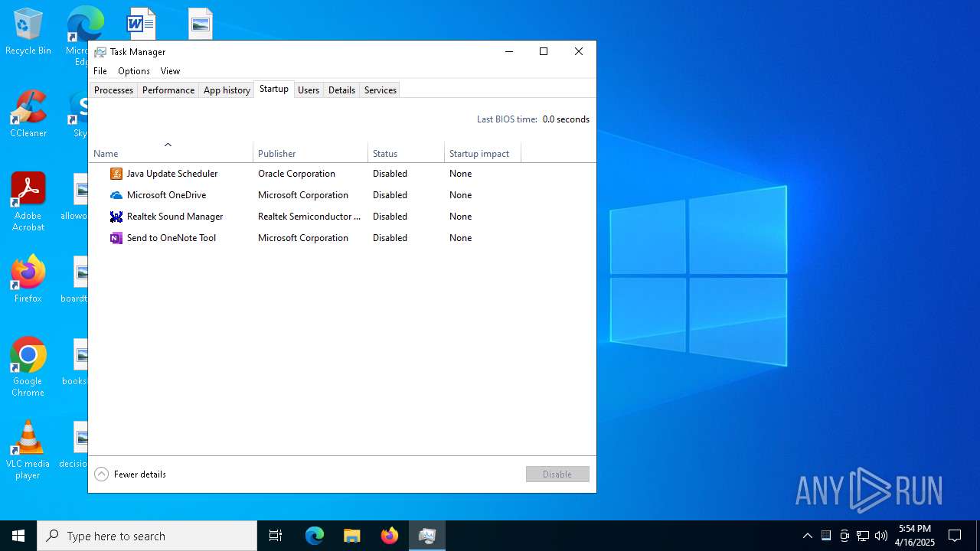This screenshot has width=980, height=551.
Task: Open the Options menu
Action: point(134,71)
